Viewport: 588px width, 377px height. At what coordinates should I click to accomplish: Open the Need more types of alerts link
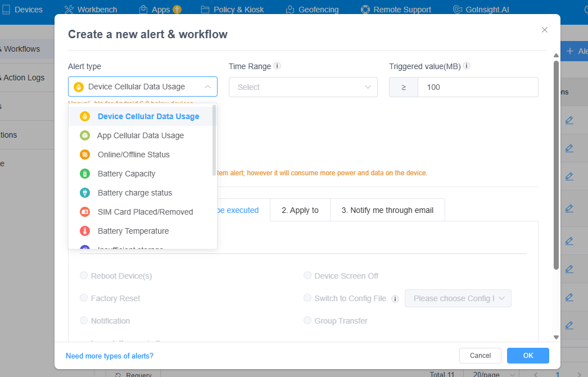coord(109,356)
